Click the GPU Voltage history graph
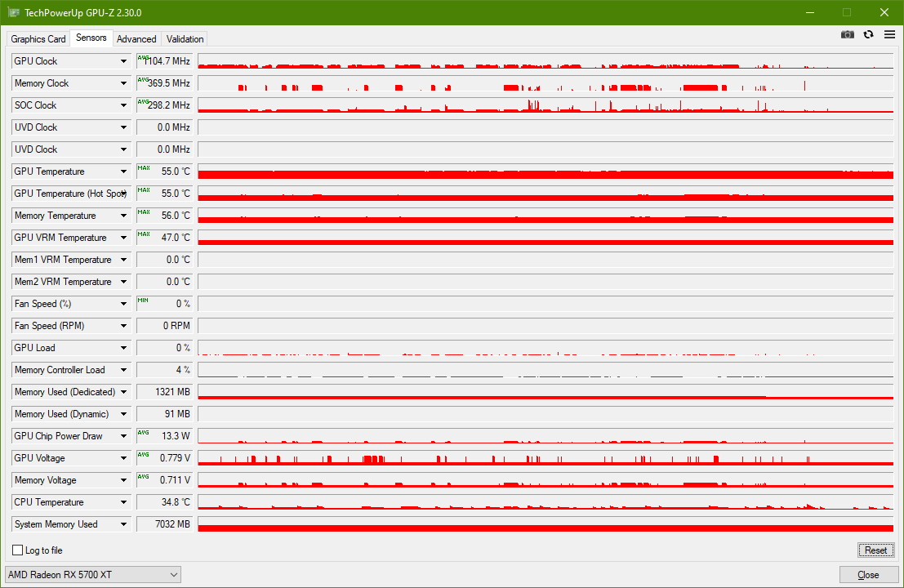The width and height of the screenshot is (904, 588). tap(546, 458)
